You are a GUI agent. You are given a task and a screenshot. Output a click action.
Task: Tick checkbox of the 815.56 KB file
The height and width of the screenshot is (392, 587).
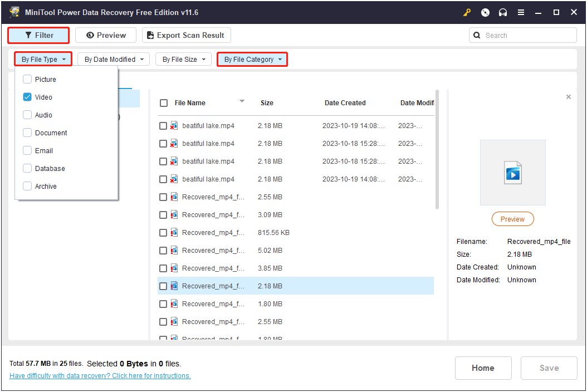[x=163, y=233]
